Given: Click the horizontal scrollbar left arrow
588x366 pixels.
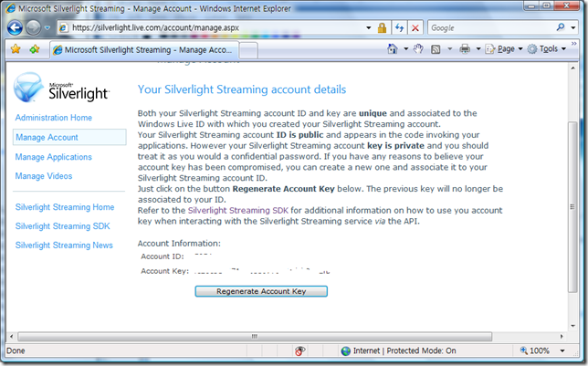Looking at the screenshot, I should [11, 337].
